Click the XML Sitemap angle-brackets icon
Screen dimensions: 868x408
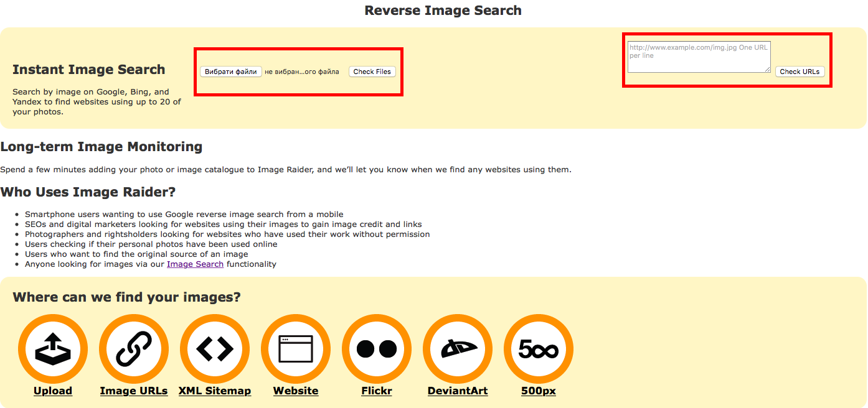click(x=215, y=349)
